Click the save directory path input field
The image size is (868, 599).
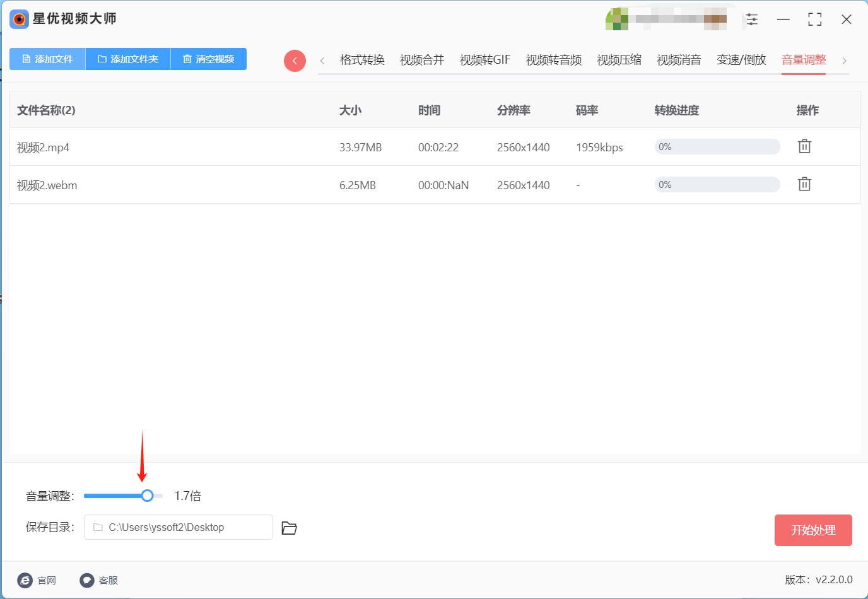click(179, 527)
